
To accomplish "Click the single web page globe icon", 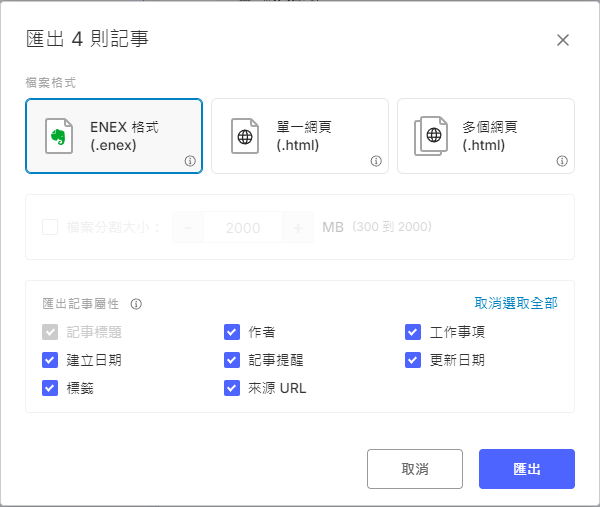I will (245, 136).
